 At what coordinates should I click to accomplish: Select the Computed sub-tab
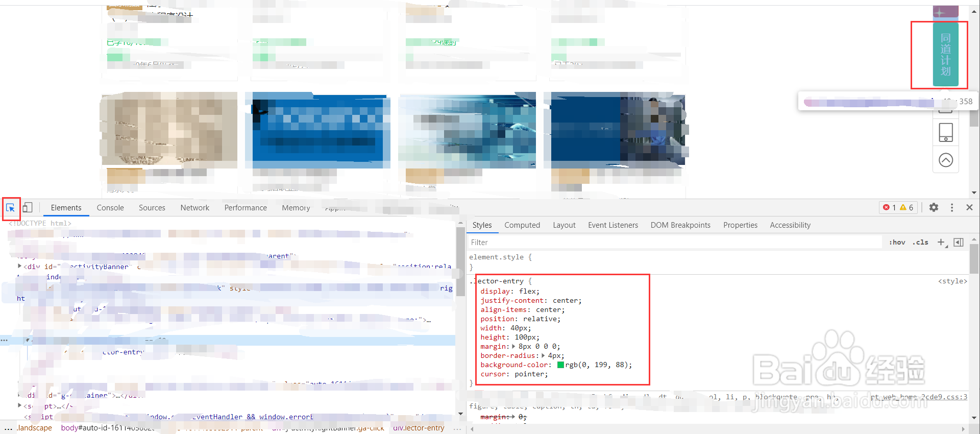click(522, 225)
